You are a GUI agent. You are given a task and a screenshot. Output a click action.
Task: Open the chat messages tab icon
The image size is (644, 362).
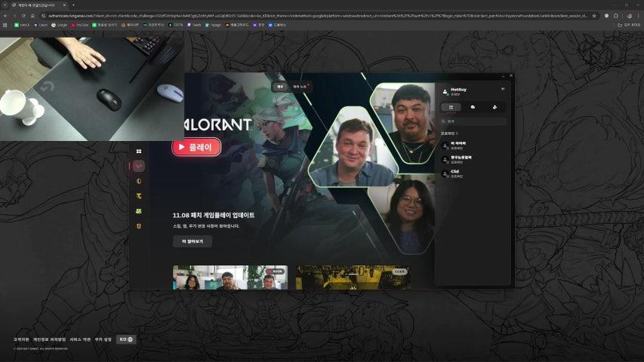click(473, 107)
